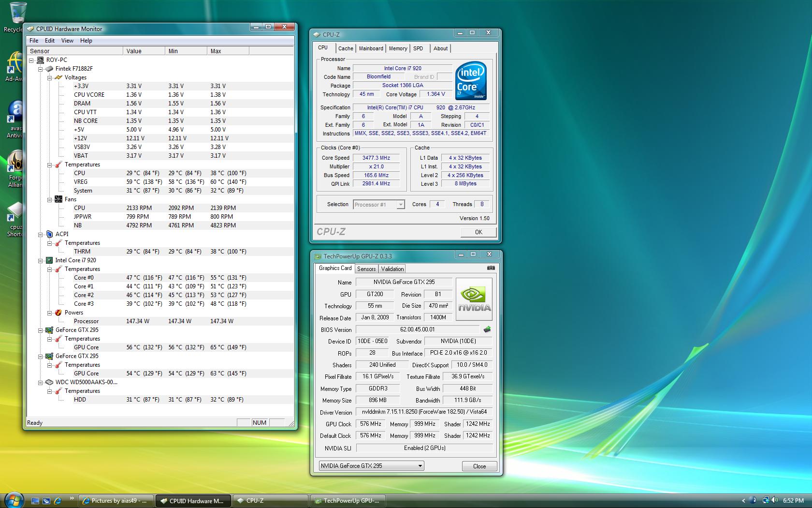The height and width of the screenshot is (508, 812).
Task: Switch to the Cache tab in CPU-Z
Action: (346, 48)
